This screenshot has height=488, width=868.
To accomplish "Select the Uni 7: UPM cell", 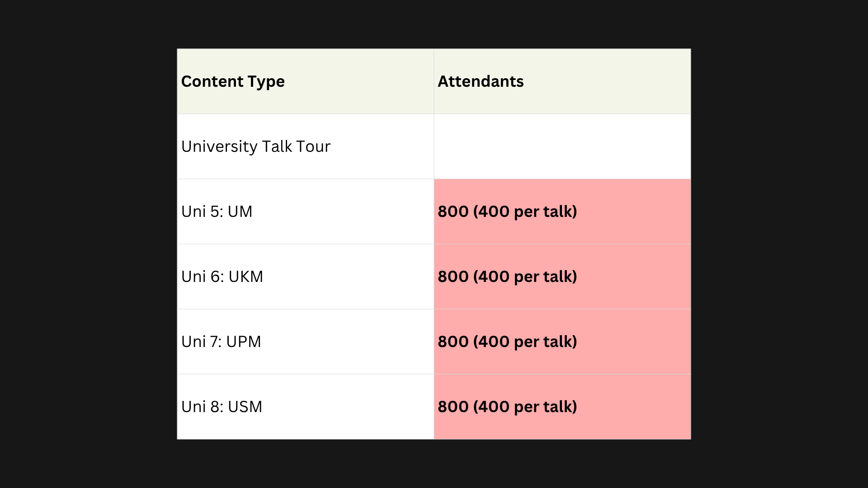I will [306, 342].
